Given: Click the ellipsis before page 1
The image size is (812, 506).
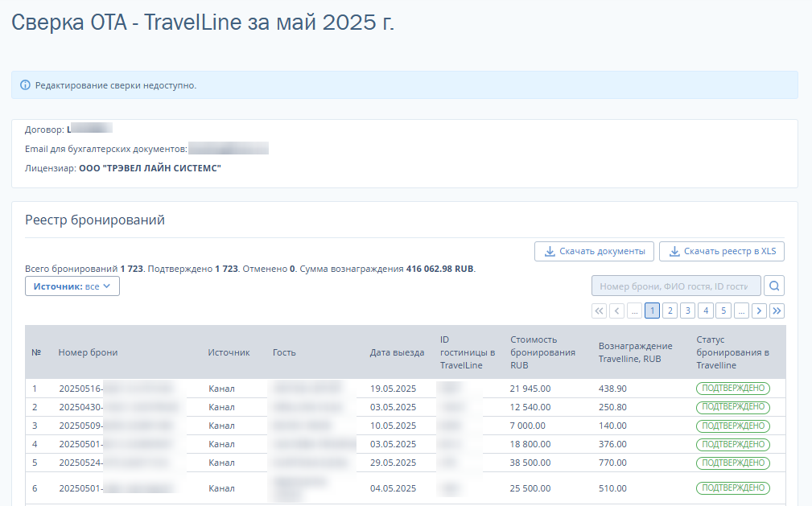Looking at the screenshot, I should tap(634, 311).
